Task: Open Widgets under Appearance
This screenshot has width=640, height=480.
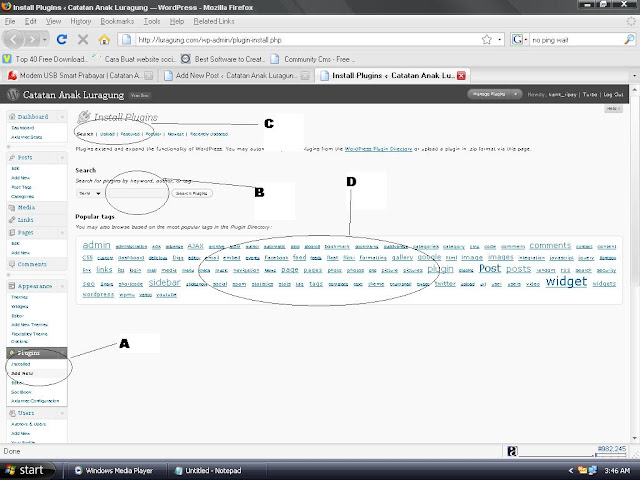Action: tap(20, 307)
